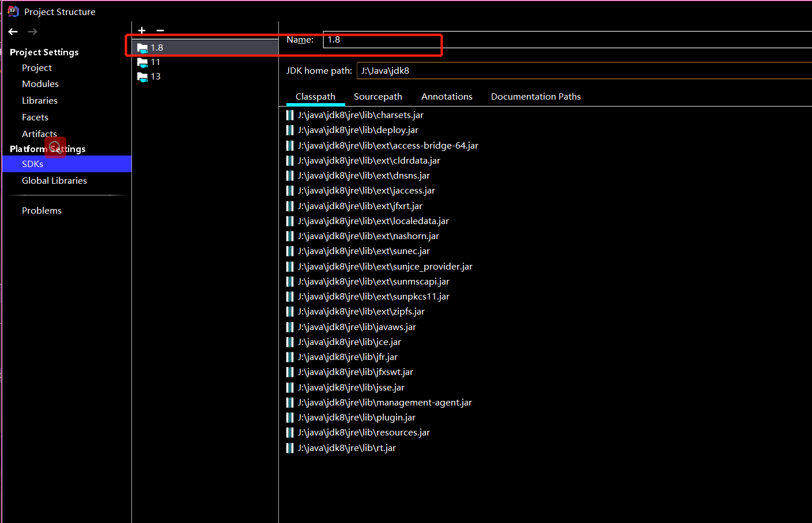Click the jar icon beside deploy.jar
The width and height of the screenshot is (812, 523).
(290, 130)
